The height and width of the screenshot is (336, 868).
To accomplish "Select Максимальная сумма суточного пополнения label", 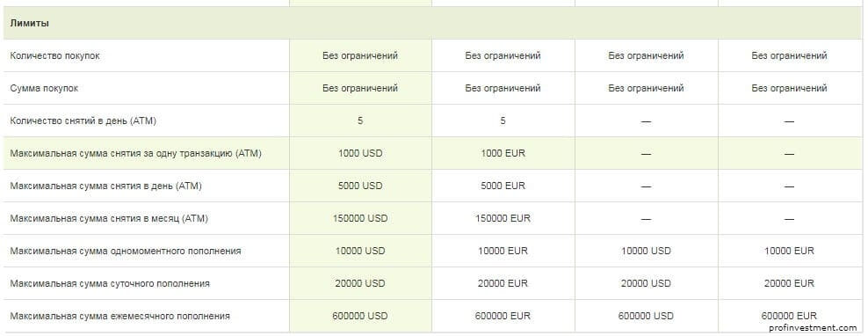I will click(110, 284).
